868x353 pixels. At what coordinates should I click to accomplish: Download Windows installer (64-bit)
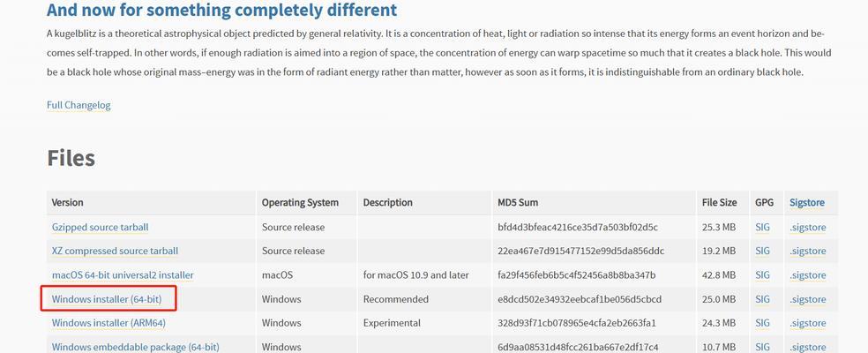point(107,299)
